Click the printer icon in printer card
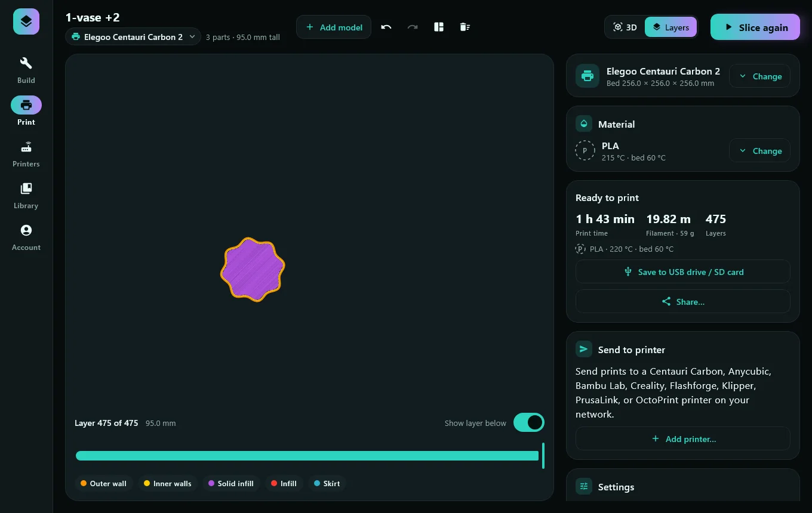The image size is (812, 513). click(588, 76)
